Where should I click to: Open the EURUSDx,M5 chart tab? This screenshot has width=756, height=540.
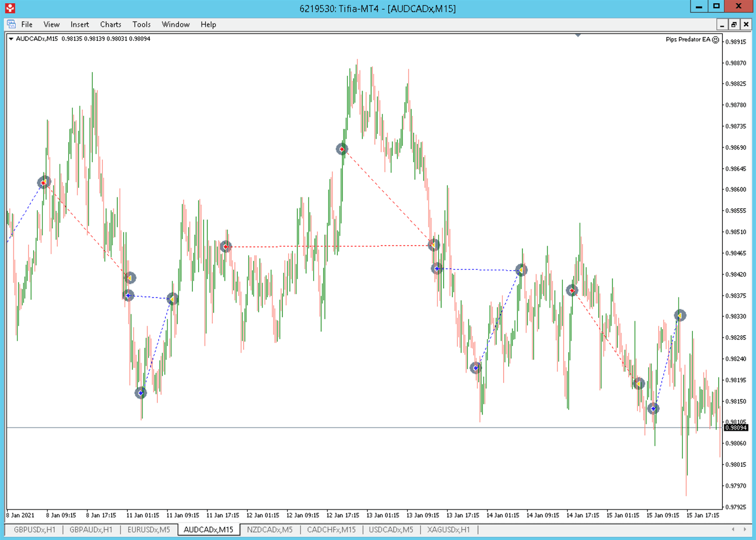[148, 530]
